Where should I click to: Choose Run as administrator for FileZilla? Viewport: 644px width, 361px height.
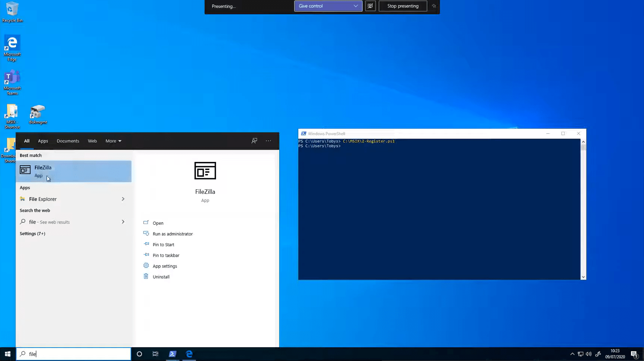[x=173, y=234]
